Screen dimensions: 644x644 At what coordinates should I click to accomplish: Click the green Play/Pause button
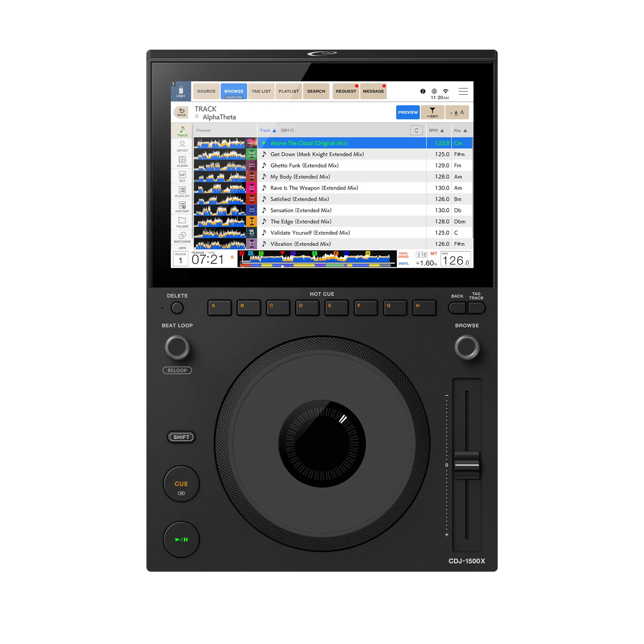pos(181,539)
